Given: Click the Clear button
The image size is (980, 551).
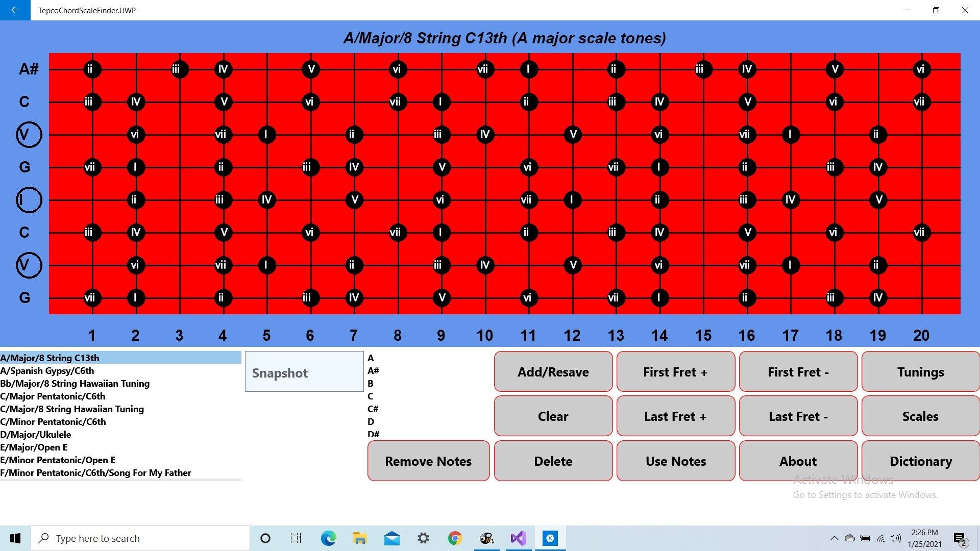Looking at the screenshot, I should point(552,416).
